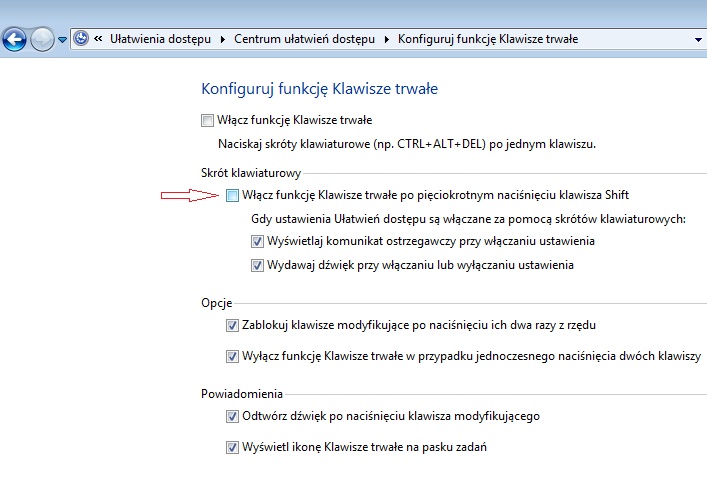This screenshot has width=707, height=480.
Task: Click the greyed Forward arrow button
Action: click(x=42, y=40)
